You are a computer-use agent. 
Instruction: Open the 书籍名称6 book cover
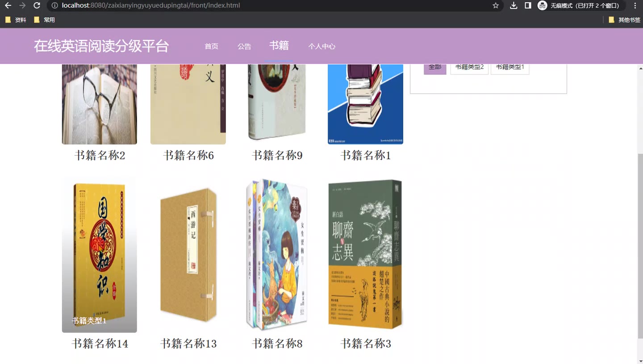pyautogui.click(x=188, y=104)
